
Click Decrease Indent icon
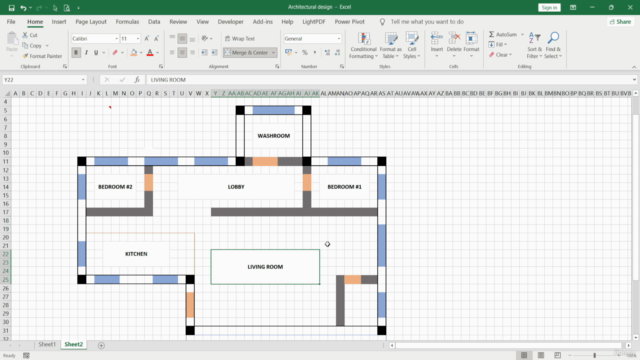coord(204,53)
